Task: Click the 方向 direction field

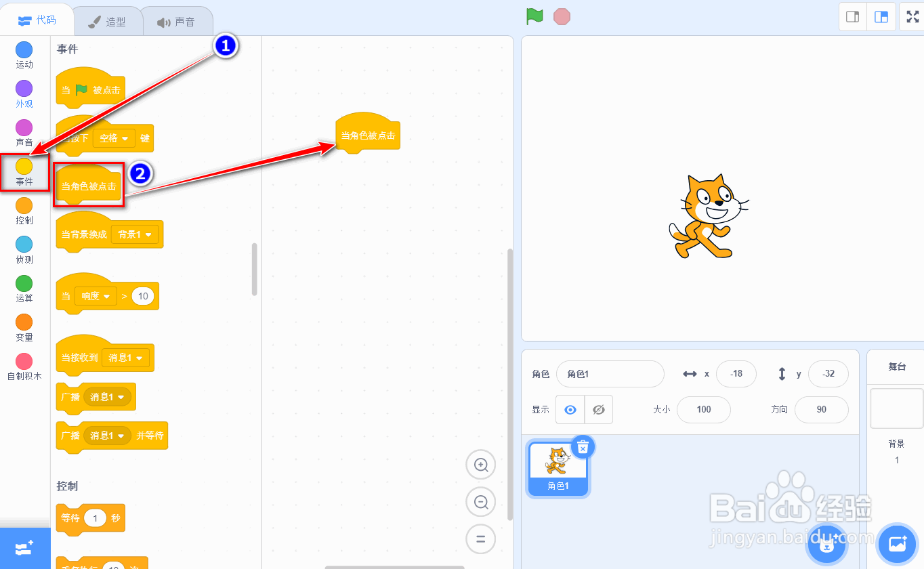Action: 822,410
